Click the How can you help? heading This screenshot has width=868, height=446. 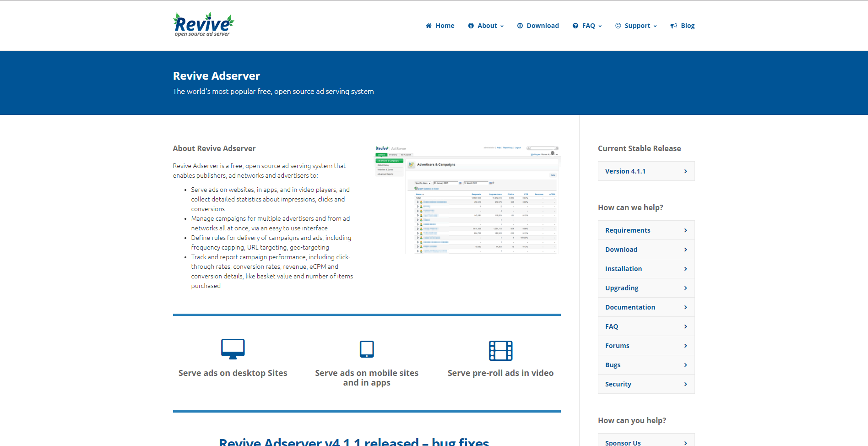pyautogui.click(x=632, y=420)
